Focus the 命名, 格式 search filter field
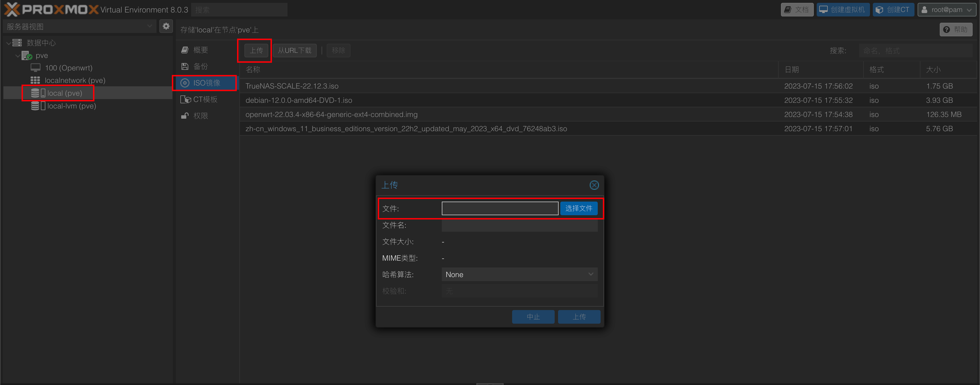 coord(916,51)
